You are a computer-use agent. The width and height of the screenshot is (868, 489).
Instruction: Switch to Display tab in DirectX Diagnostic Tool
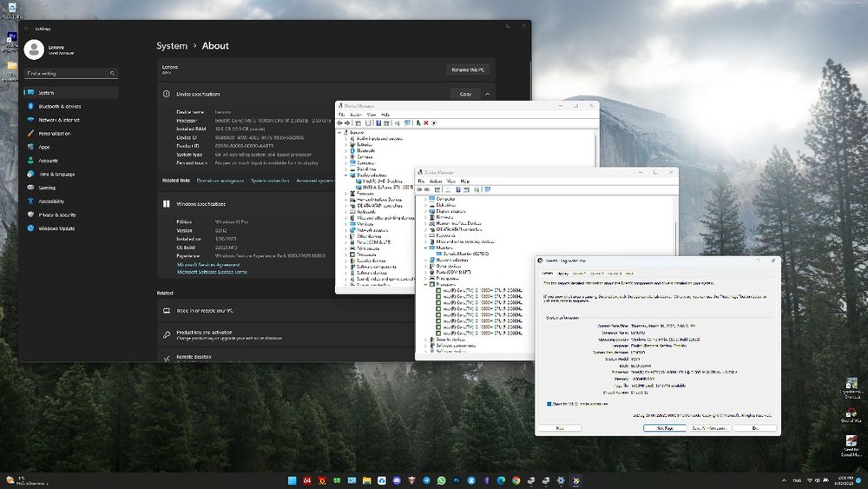(563, 274)
